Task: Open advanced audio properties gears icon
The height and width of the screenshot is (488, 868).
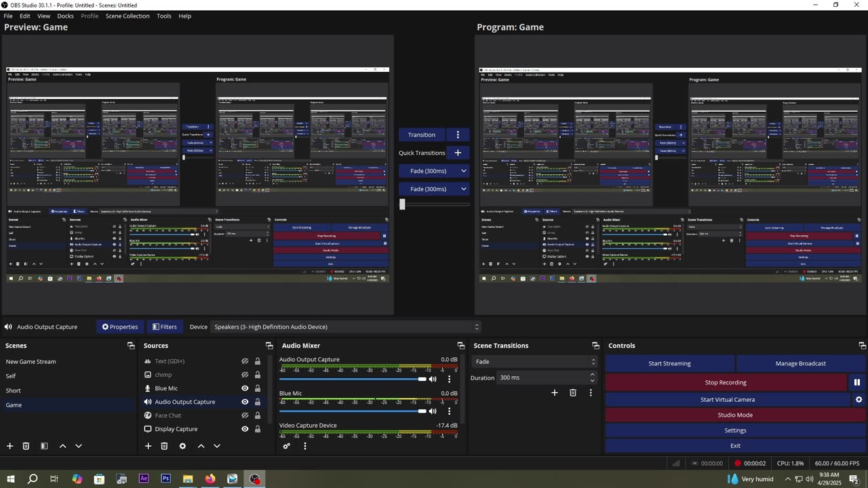Action: [286, 446]
